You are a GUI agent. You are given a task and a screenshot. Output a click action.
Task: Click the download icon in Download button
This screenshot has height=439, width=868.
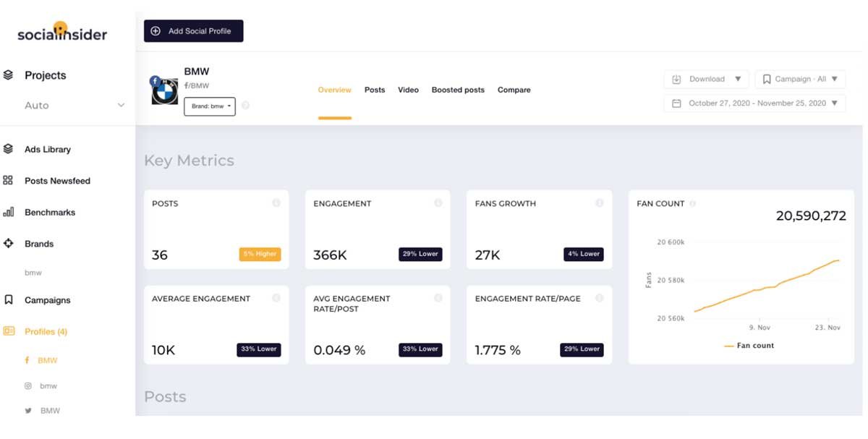pos(677,79)
